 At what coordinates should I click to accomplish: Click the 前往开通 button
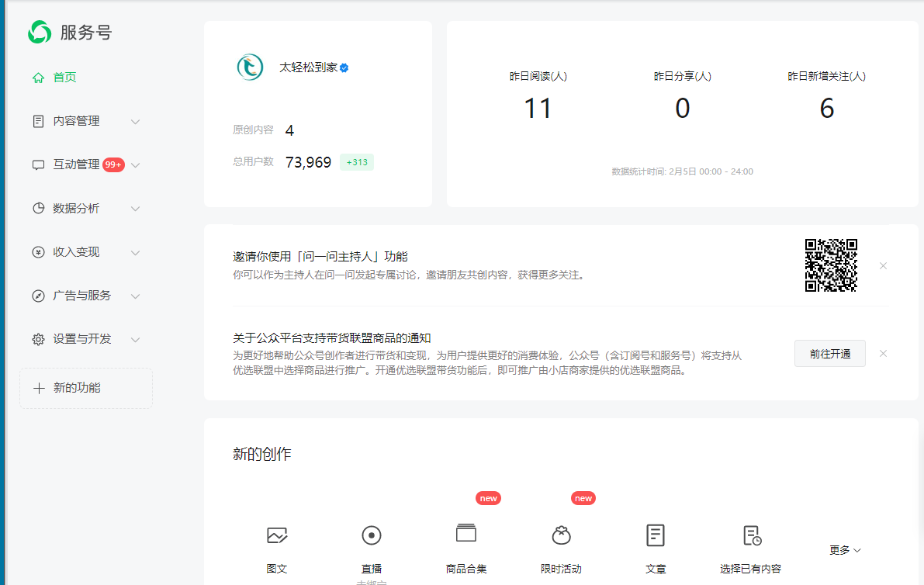(x=829, y=354)
